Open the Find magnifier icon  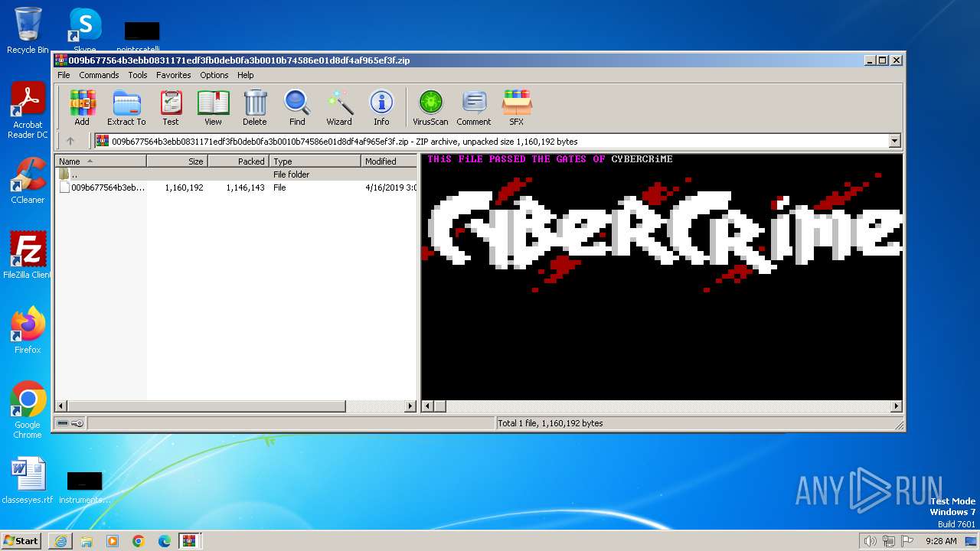coord(297,108)
